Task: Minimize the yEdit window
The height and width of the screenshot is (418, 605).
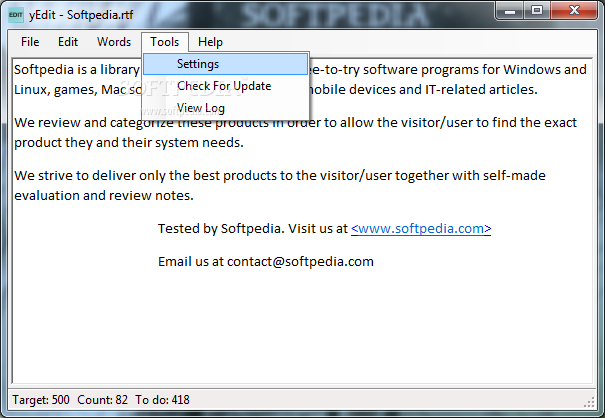Action: [510, 11]
